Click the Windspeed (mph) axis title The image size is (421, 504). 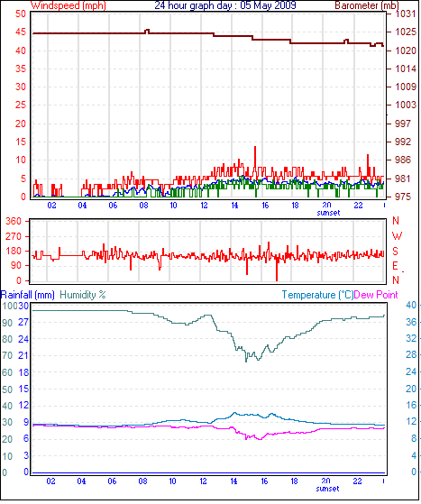pos(69,5)
